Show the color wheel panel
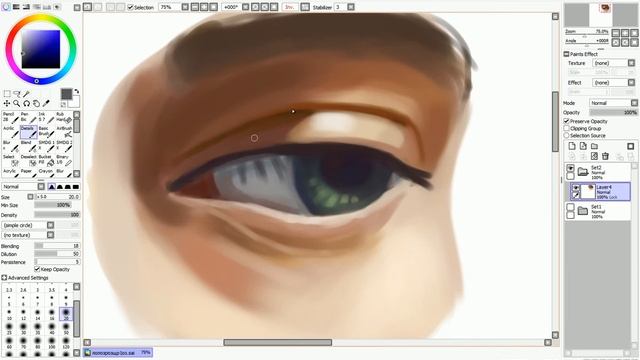Image resolution: width=640 pixels, height=360 pixels. coord(6,7)
